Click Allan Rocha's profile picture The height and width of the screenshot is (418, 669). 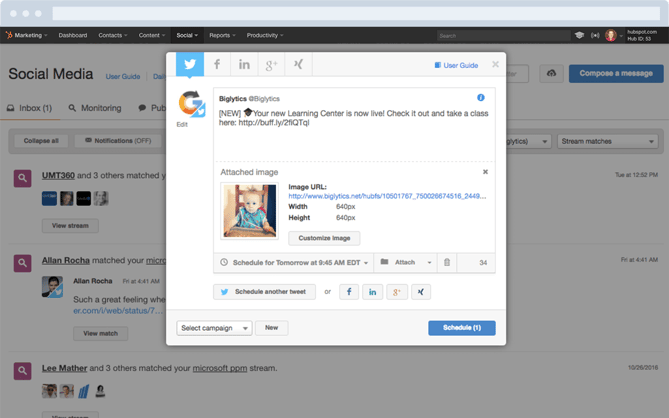point(52,287)
